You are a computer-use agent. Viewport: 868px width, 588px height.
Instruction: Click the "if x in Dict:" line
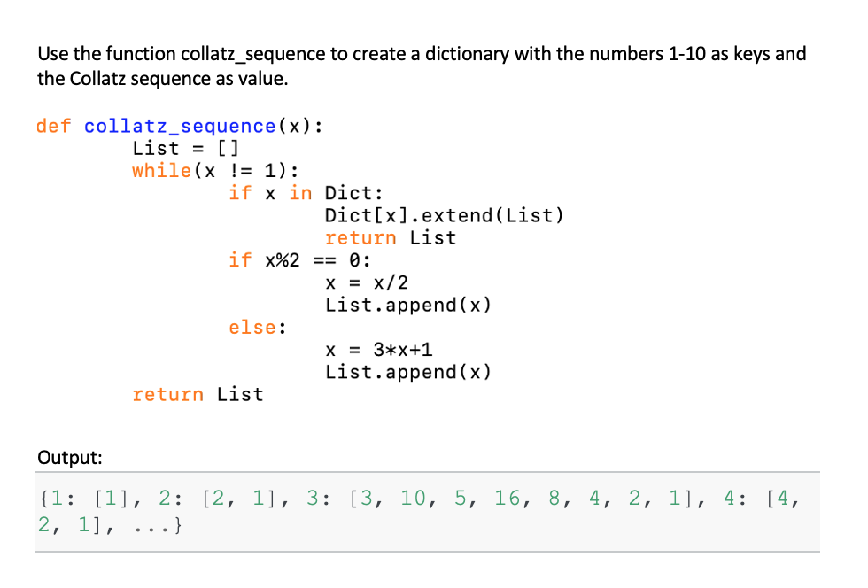coord(306,193)
